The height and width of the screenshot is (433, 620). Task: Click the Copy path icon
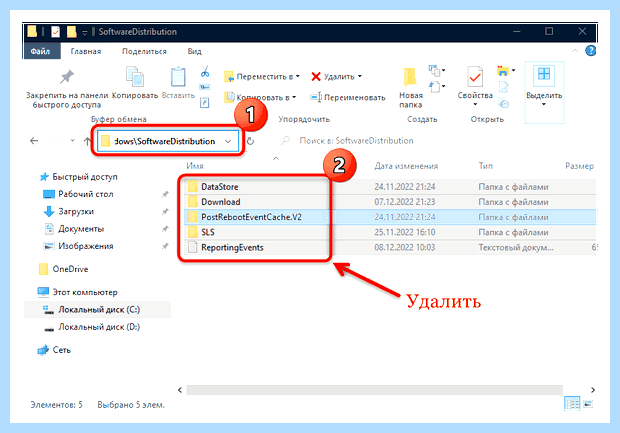(204, 87)
